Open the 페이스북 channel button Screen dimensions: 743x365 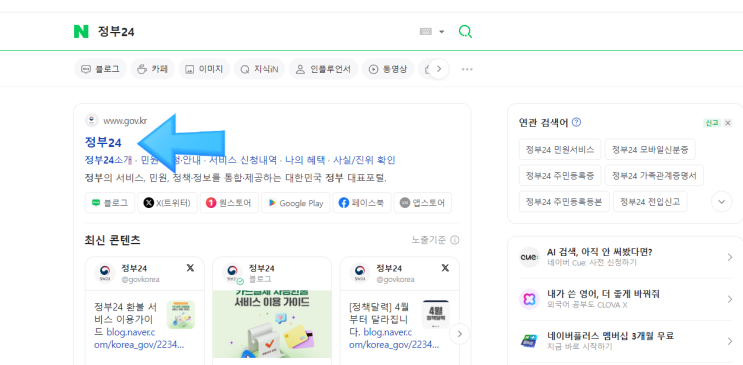click(362, 203)
